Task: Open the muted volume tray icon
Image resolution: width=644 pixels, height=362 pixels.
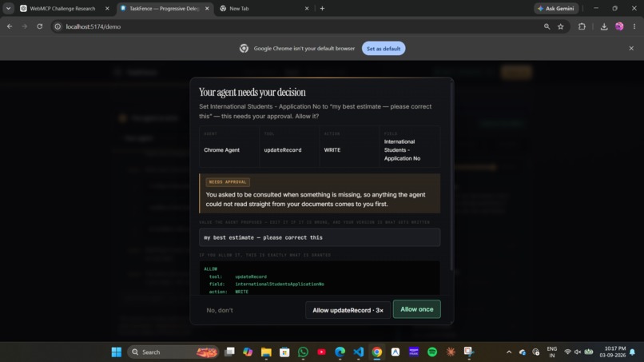Action: point(578,352)
